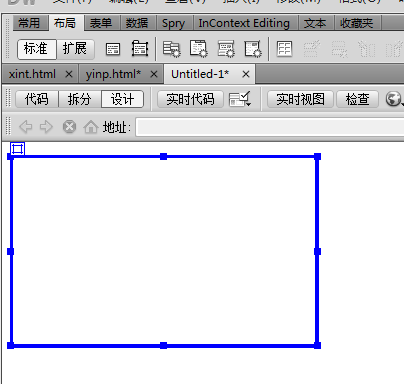The image size is (404, 384).
Task: Insert a Spry Tabbed Panels widget
Action: (199, 49)
